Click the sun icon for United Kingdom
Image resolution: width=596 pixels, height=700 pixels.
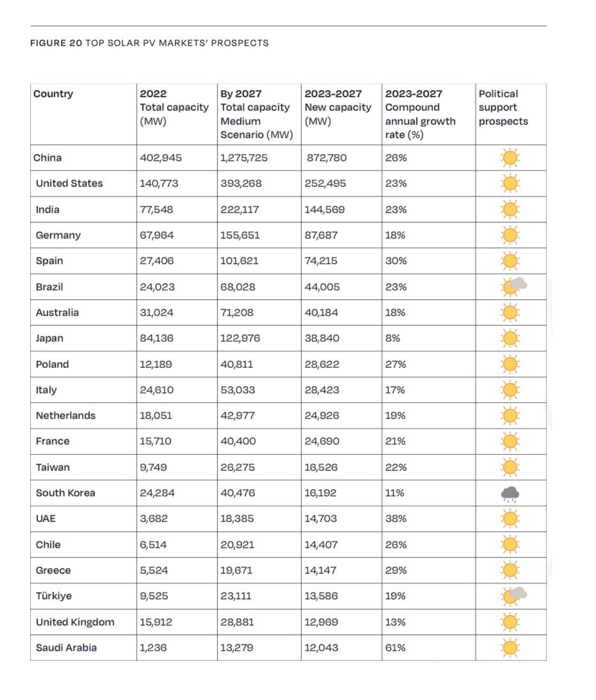click(x=510, y=622)
